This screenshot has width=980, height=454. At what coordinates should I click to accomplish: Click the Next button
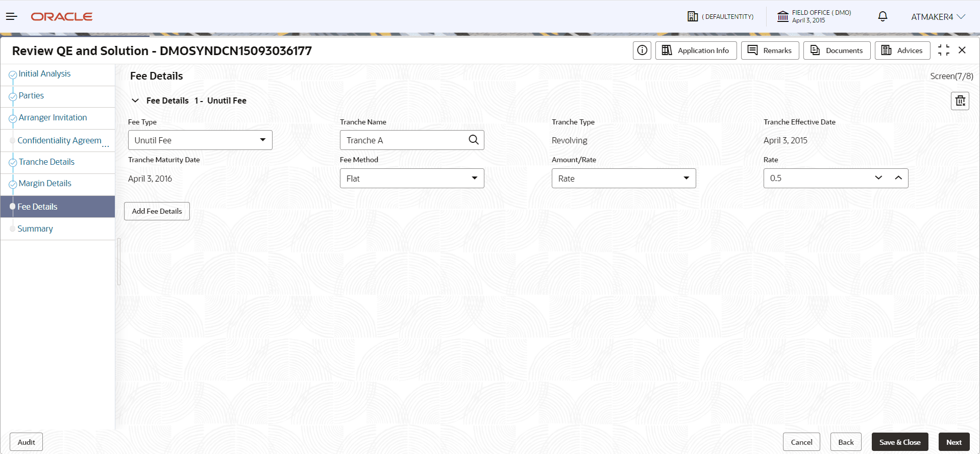[x=954, y=442]
